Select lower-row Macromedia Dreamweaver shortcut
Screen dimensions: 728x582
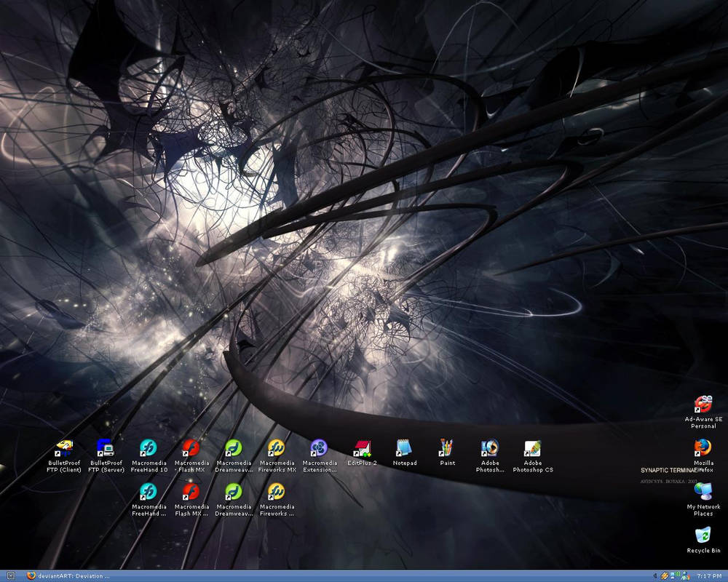click(234, 500)
